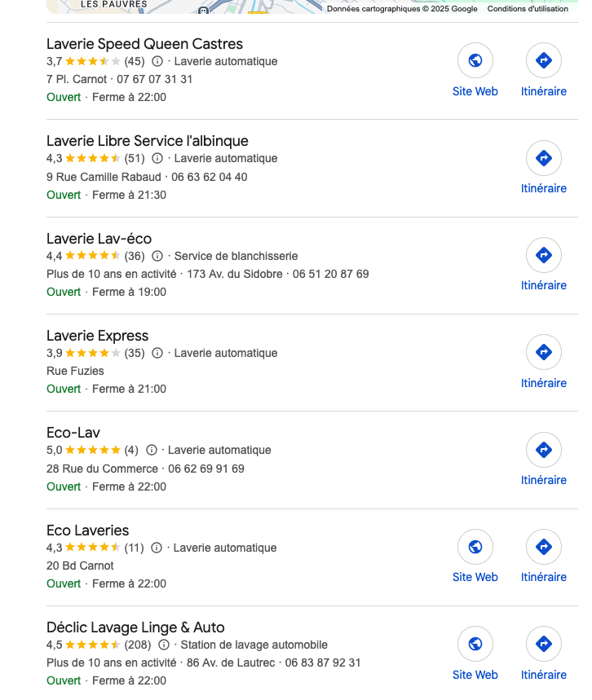
Task: Click directions icon for Eco-Lav
Action: [544, 450]
